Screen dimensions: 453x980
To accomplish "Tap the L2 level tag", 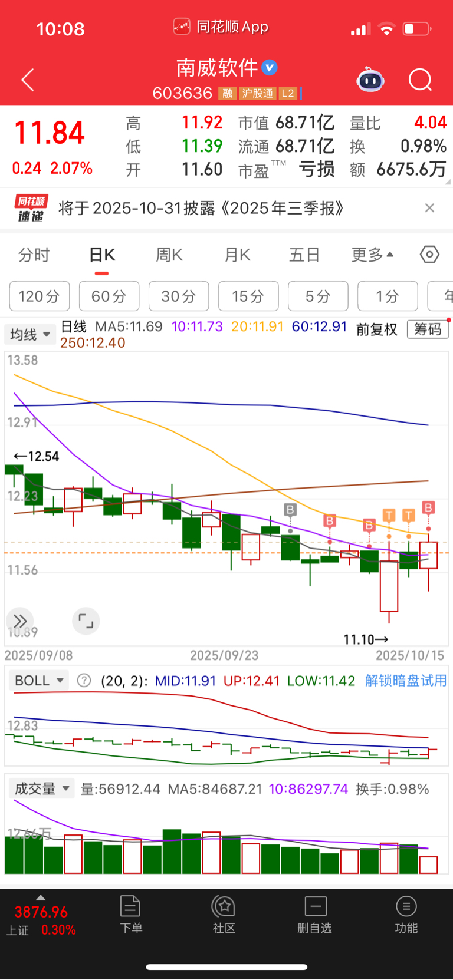I will tap(288, 94).
